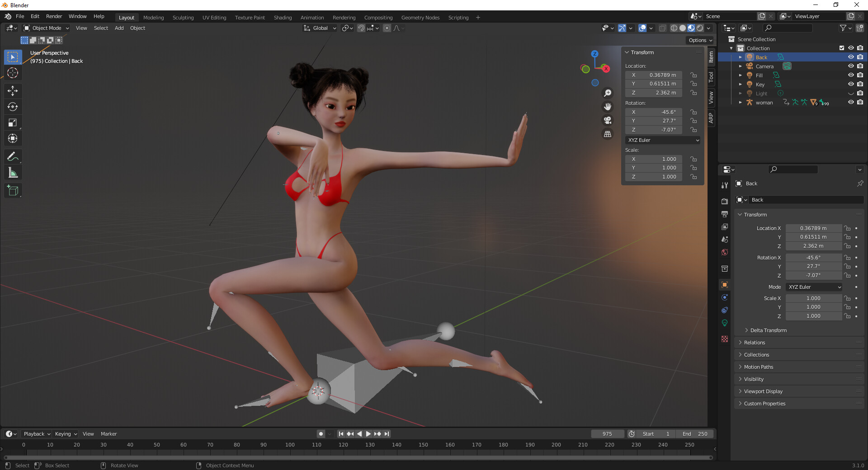Toggle camera view using the camera gizmo

coord(608,121)
